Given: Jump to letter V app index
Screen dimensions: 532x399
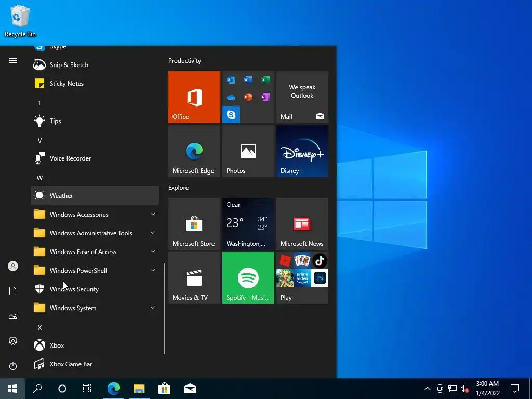Looking at the screenshot, I should click(x=39, y=140).
